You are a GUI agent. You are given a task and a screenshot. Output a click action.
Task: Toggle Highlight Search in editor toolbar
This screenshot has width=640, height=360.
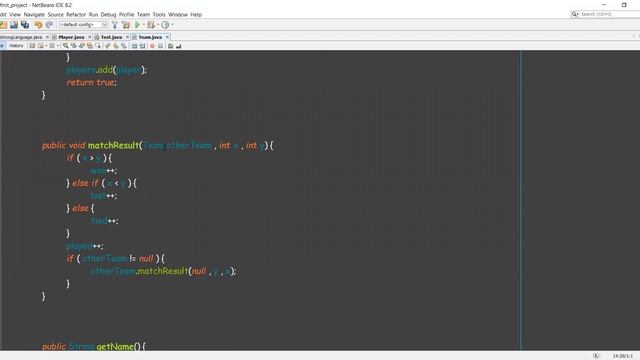tap(90, 46)
